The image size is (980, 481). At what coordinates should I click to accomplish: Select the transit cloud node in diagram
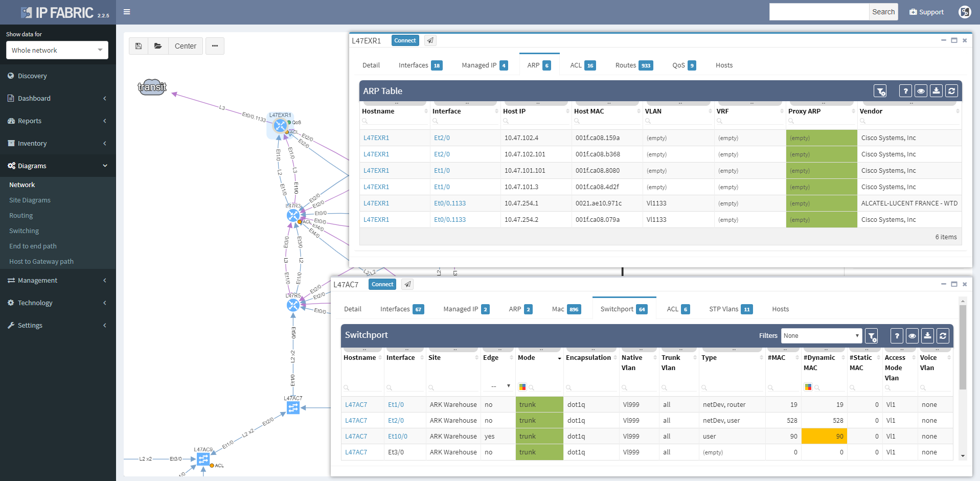coord(152,87)
